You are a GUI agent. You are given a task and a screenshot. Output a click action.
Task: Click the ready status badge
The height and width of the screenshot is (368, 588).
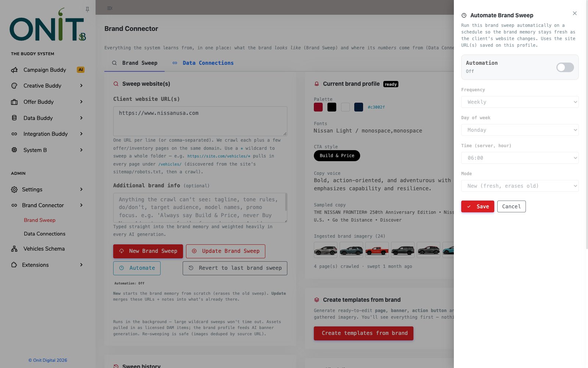391,84
